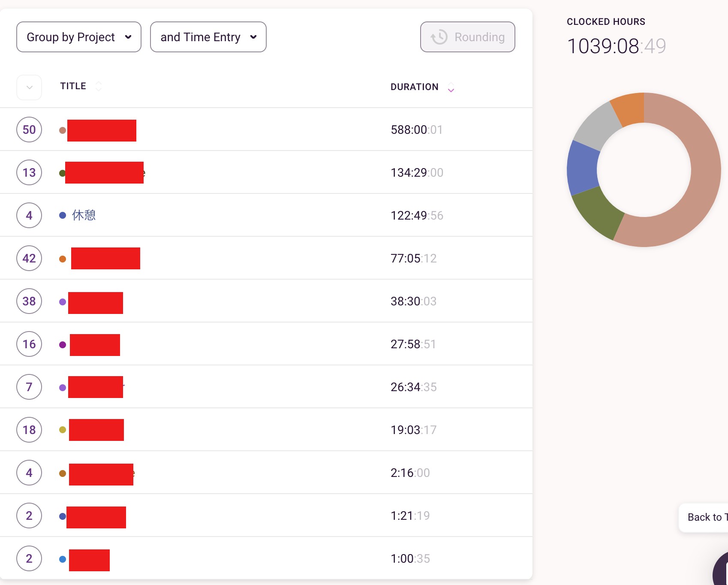Click the orange donut chart segment

[629, 109]
